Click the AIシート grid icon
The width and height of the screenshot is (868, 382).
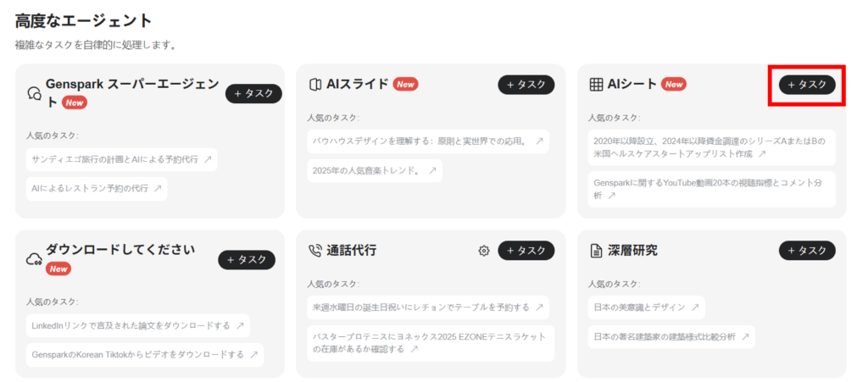pyautogui.click(x=596, y=84)
